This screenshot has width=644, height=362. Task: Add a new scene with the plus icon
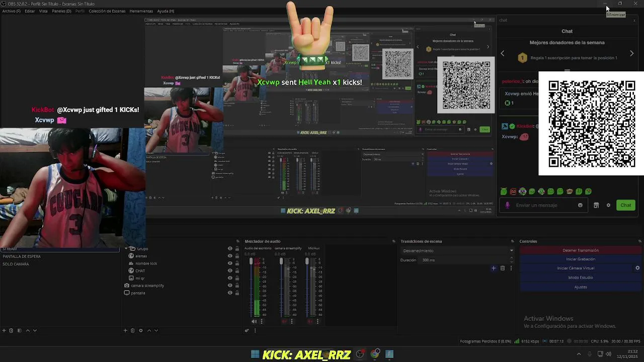coord(4,330)
